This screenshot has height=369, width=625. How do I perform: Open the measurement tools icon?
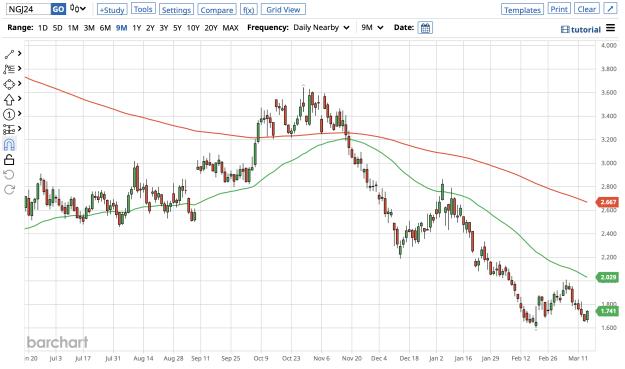coord(9,130)
